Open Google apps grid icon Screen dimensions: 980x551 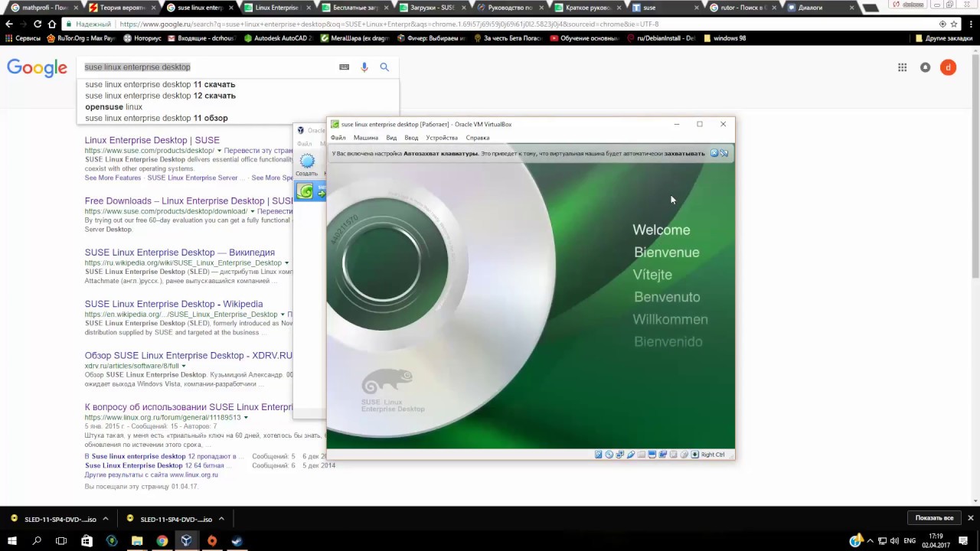[903, 67]
